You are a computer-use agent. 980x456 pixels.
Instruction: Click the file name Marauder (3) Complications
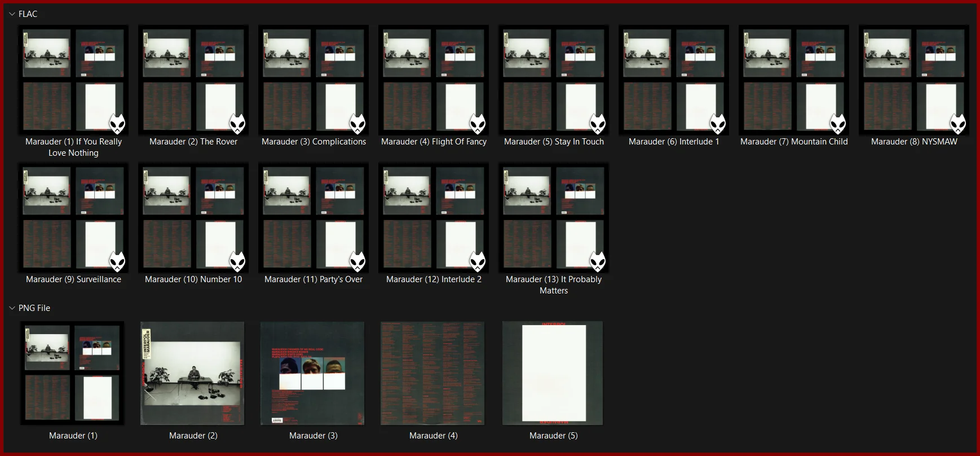[314, 142]
